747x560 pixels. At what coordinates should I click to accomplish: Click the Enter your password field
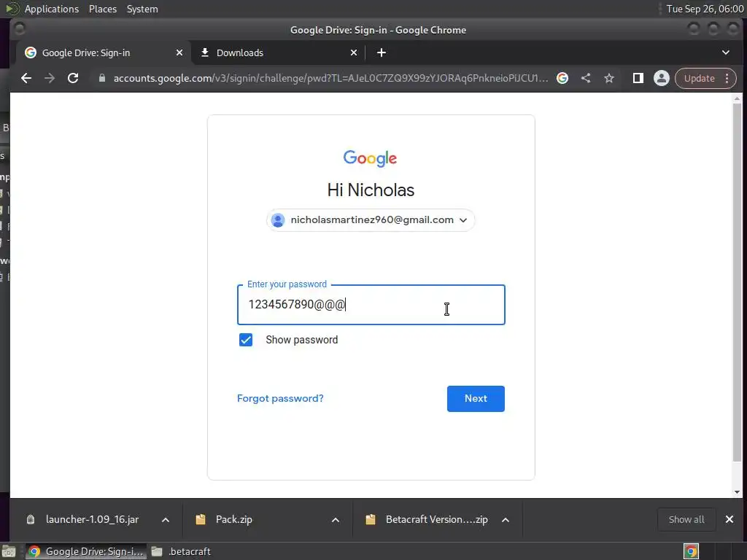coord(371,305)
